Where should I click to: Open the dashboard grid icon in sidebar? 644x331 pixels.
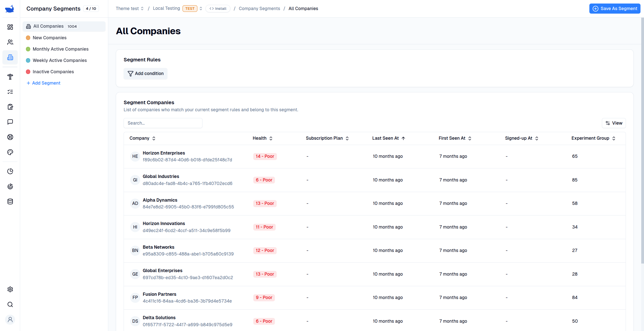click(10, 27)
